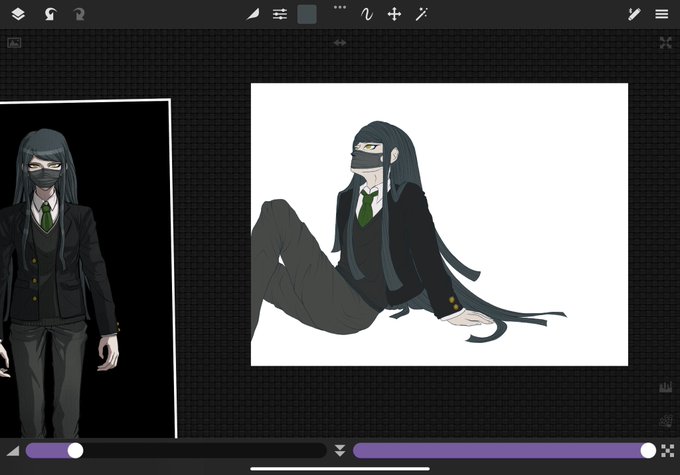Select the magic wand tool
The width and height of the screenshot is (680, 475).
click(422, 14)
